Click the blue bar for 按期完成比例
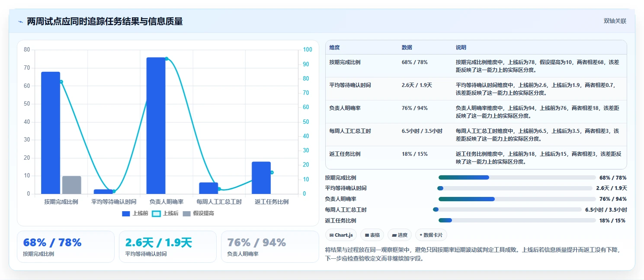 coord(51,133)
